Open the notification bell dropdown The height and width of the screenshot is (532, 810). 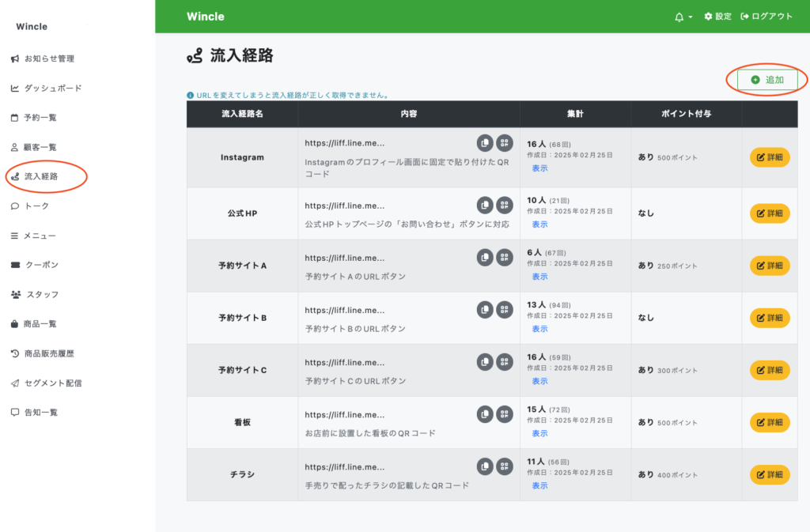click(x=683, y=17)
